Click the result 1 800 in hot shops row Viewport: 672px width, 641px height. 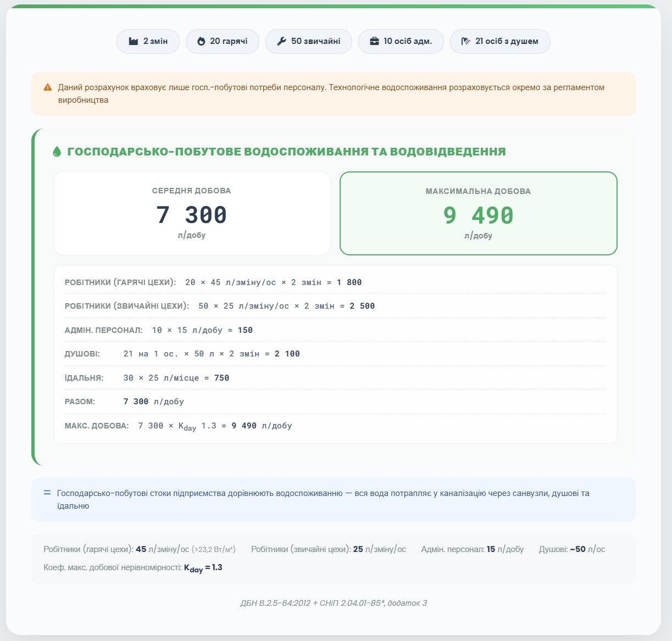349,282
